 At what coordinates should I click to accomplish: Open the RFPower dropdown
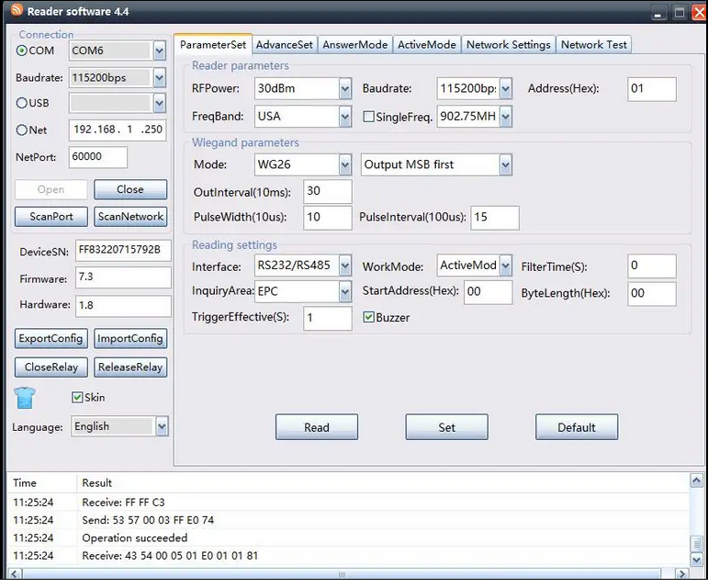pos(345,89)
